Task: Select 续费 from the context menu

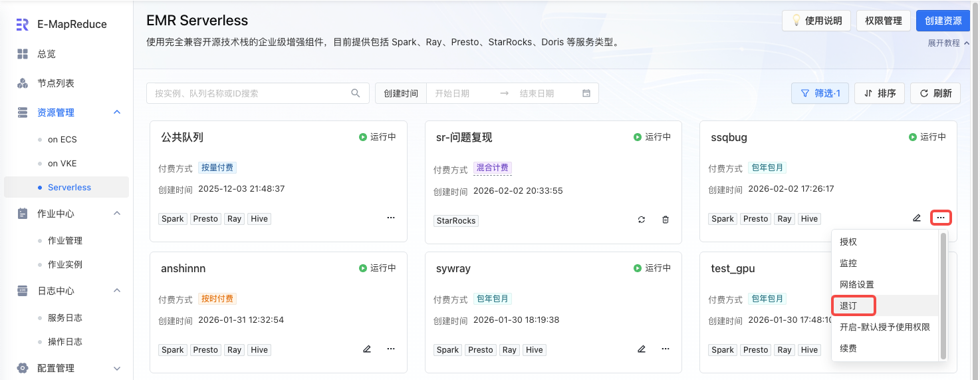Action: point(848,348)
